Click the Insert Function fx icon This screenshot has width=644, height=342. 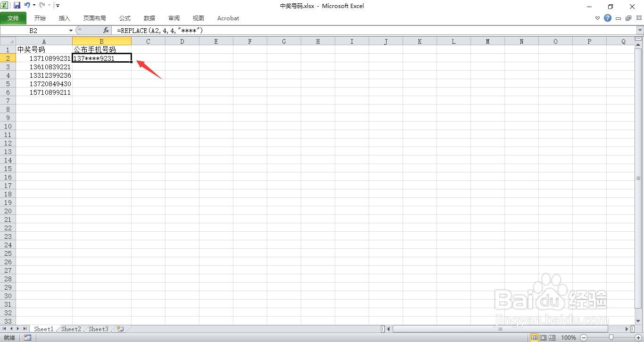click(106, 30)
